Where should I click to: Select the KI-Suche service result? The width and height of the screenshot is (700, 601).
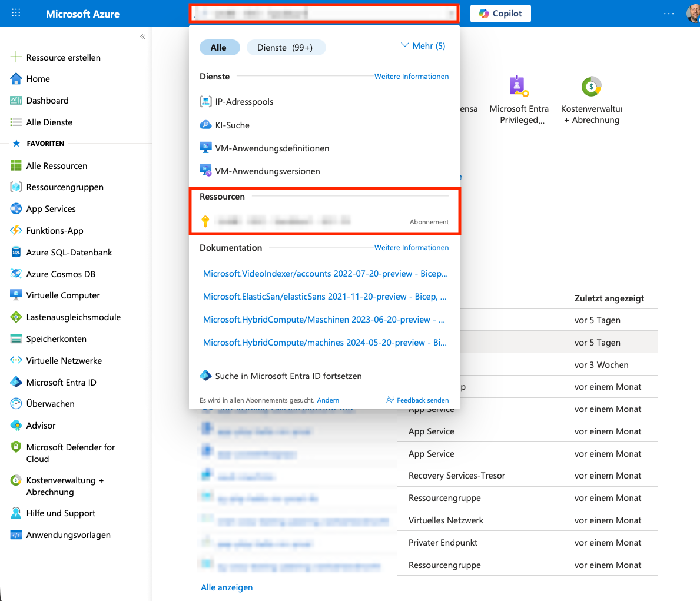point(232,125)
